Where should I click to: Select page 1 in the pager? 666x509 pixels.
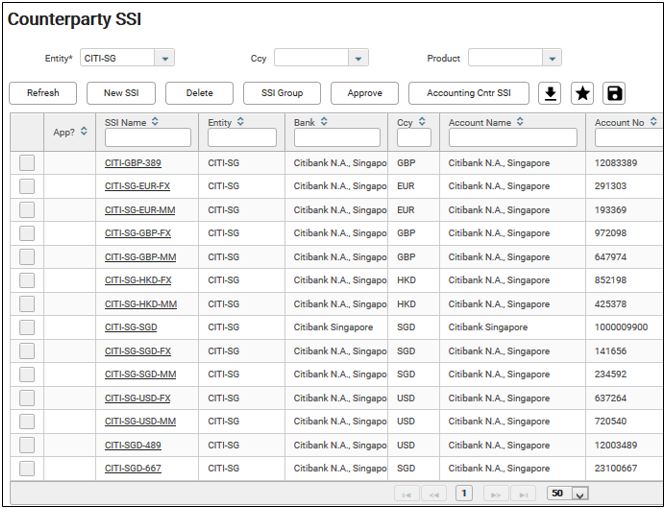464,493
